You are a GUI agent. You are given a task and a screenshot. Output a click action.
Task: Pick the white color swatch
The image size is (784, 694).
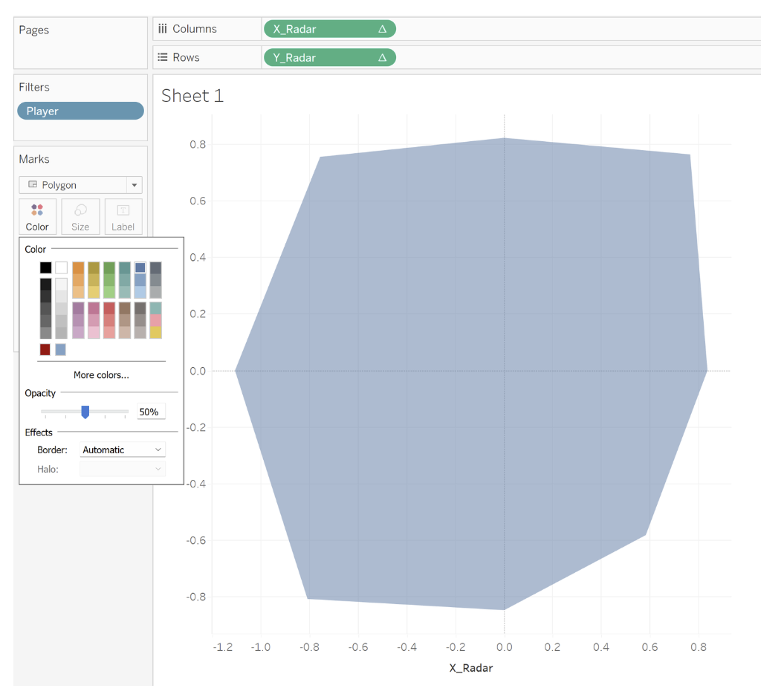61,267
